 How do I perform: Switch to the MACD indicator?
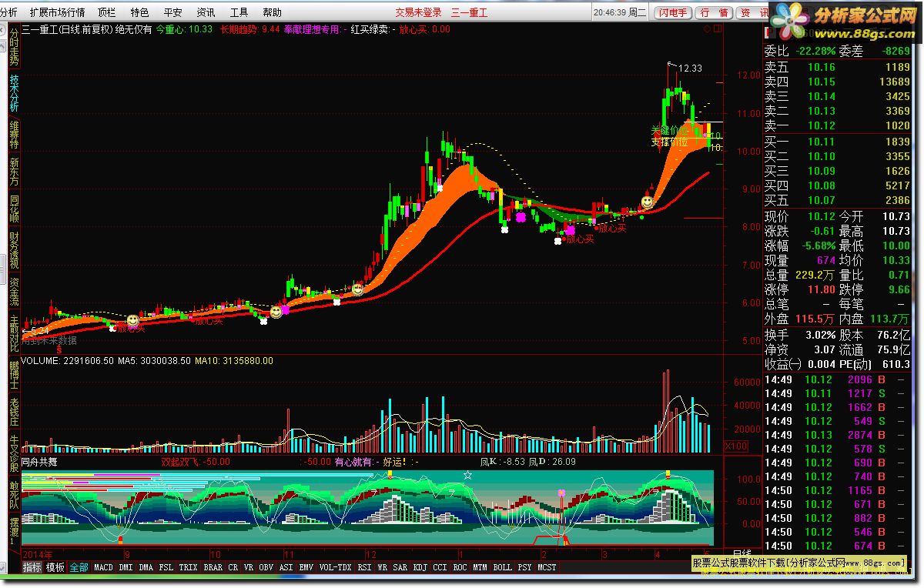(103, 567)
